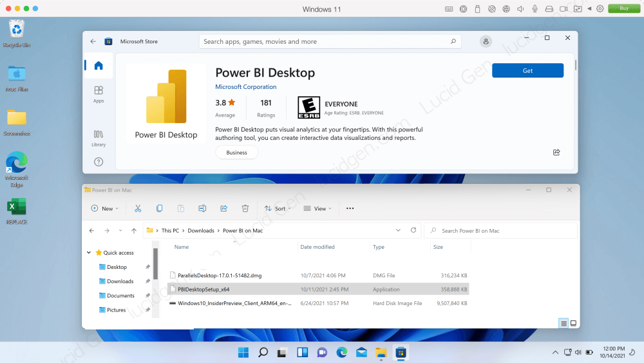This screenshot has height=363, width=644.
Task: Open recent locations chevron in File Explorer
Action: [120, 231]
